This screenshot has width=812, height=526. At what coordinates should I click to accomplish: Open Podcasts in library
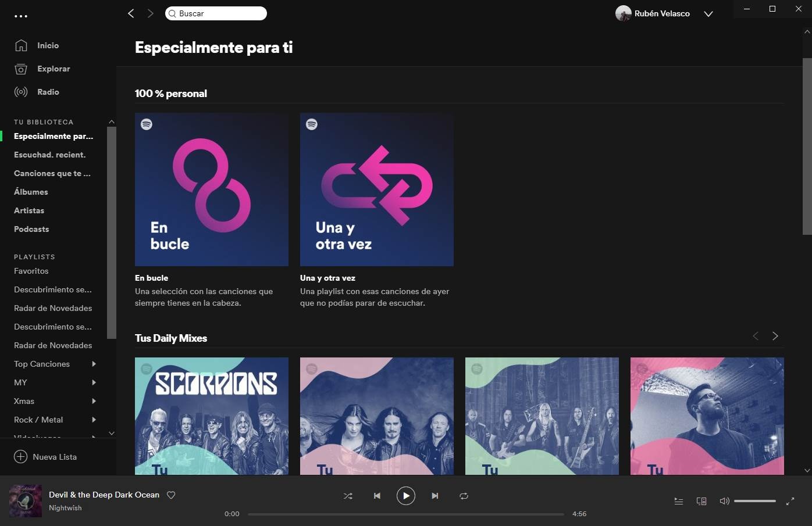(x=31, y=229)
